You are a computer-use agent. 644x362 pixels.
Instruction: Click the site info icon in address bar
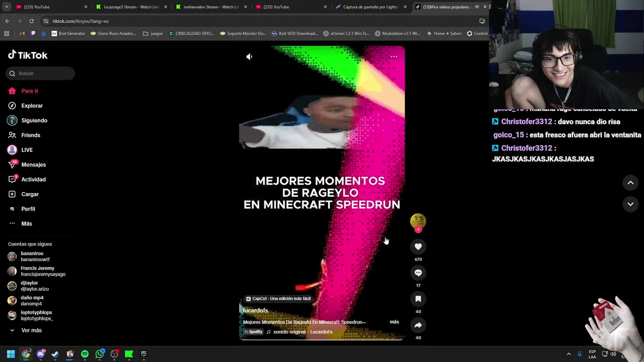click(46, 21)
